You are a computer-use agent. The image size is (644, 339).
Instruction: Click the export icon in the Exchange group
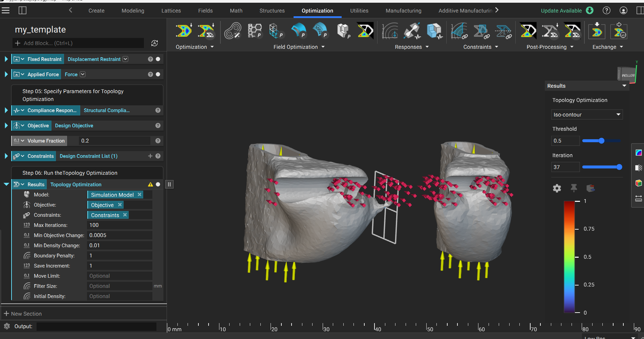point(619,31)
